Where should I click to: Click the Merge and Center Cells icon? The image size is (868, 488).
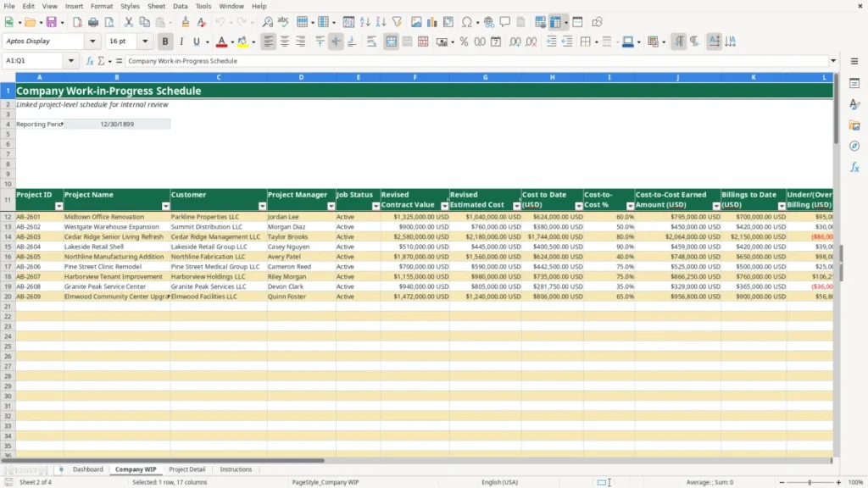point(392,42)
